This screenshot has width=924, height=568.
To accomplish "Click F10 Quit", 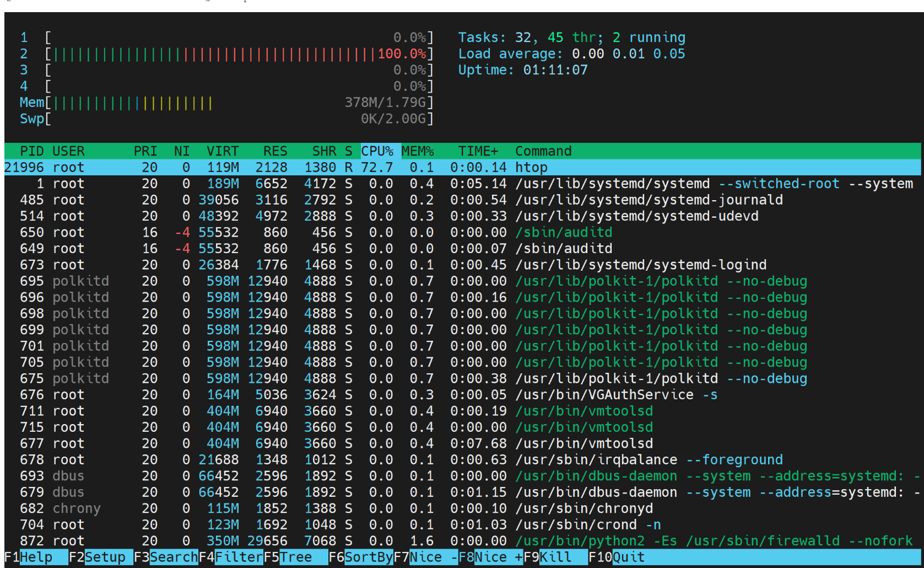I will tap(628, 558).
